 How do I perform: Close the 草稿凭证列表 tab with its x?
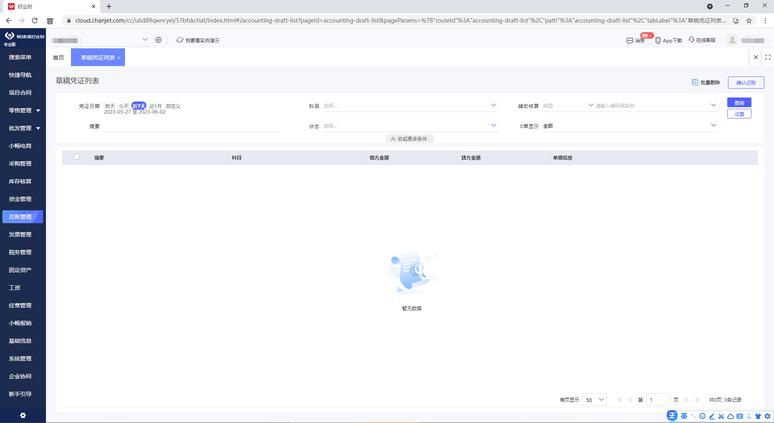pos(119,58)
